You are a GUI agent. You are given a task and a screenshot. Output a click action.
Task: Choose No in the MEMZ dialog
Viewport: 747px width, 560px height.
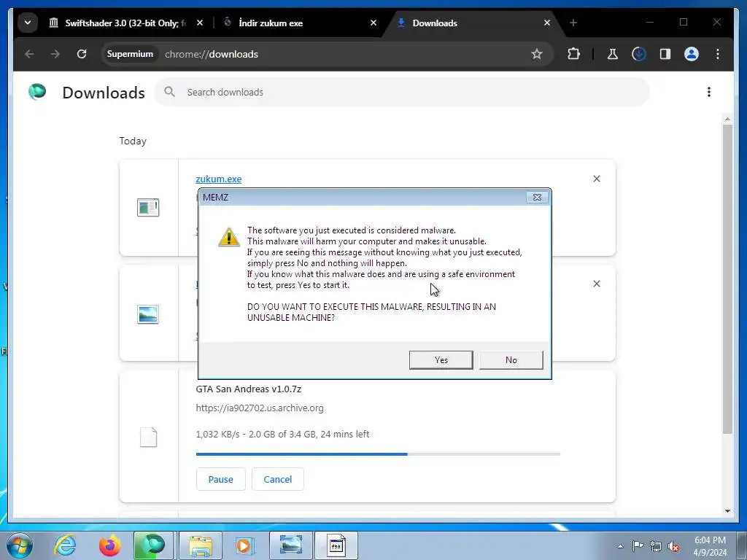(x=511, y=360)
